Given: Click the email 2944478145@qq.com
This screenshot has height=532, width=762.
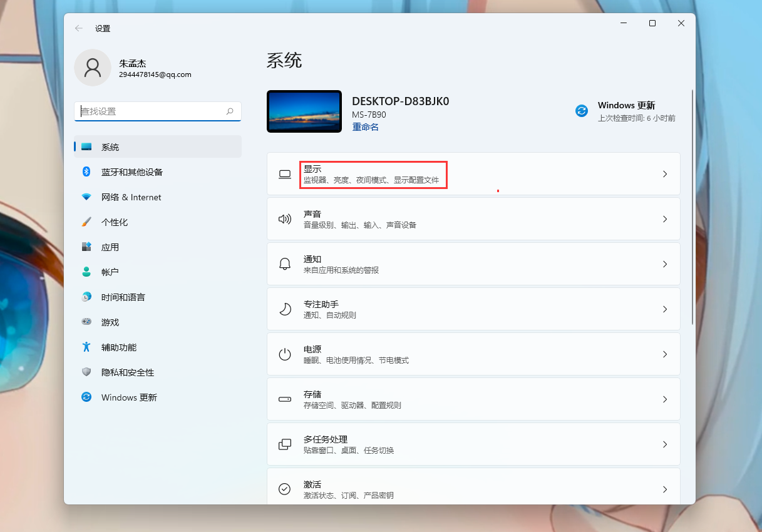Looking at the screenshot, I should coord(155,74).
